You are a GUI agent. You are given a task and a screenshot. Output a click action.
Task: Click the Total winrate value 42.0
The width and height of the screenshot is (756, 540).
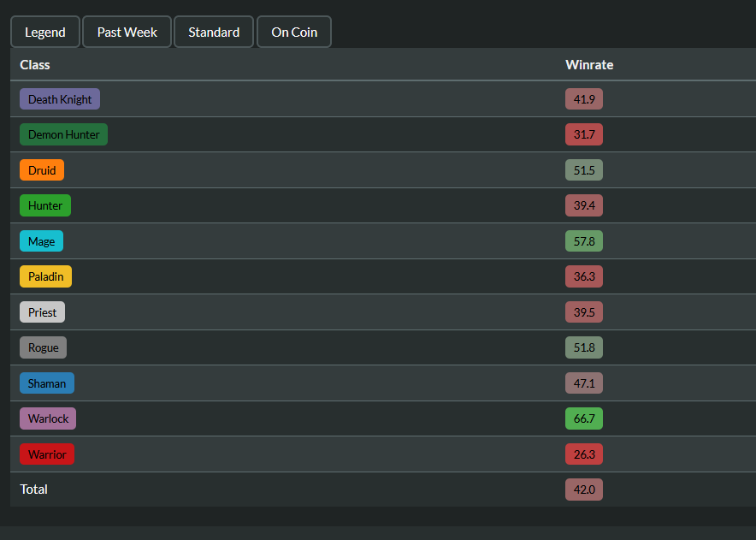coord(584,490)
